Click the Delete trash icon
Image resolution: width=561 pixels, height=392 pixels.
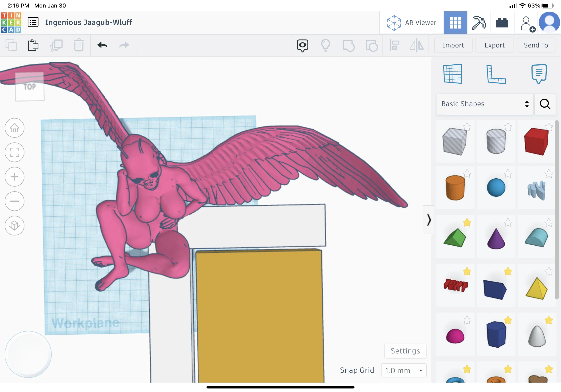pyautogui.click(x=79, y=45)
